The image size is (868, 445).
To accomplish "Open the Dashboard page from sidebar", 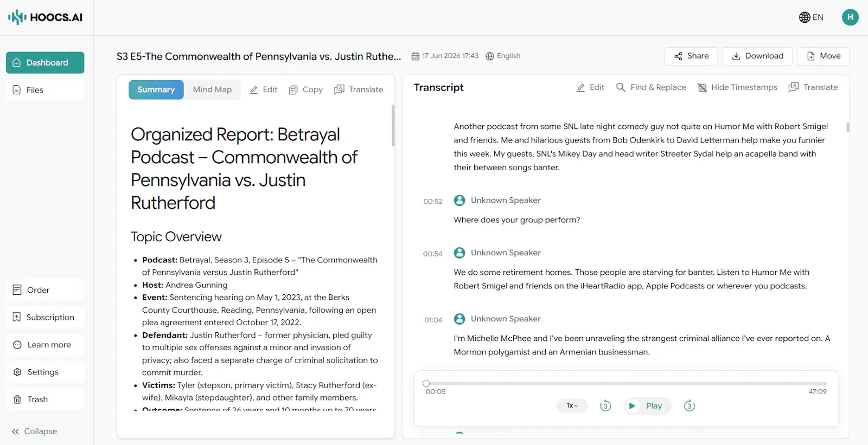I will tap(45, 62).
